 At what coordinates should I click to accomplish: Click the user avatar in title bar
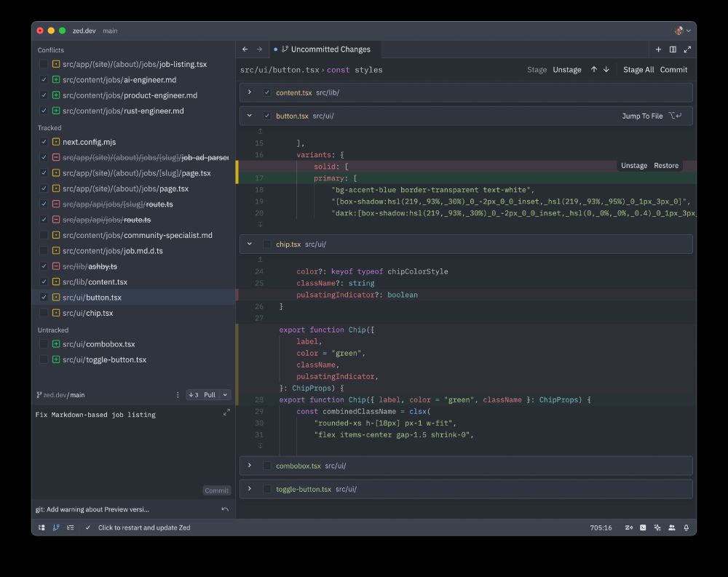point(678,31)
